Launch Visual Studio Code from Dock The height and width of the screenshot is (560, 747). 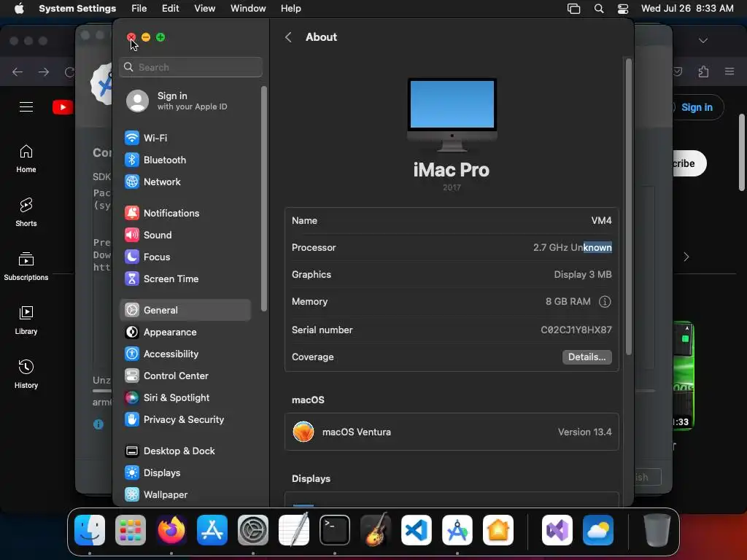pyautogui.click(x=417, y=530)
